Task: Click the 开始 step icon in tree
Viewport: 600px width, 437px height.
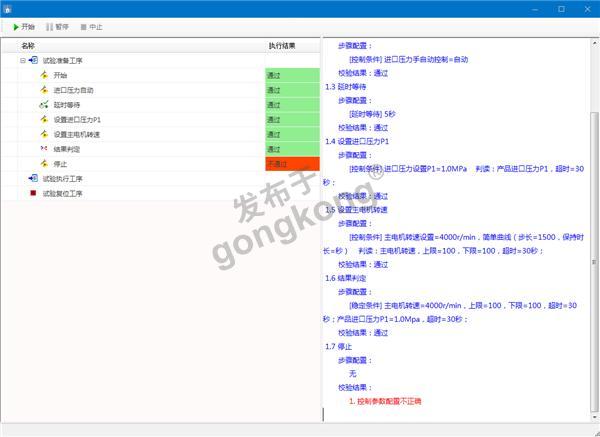Action: 44,75
